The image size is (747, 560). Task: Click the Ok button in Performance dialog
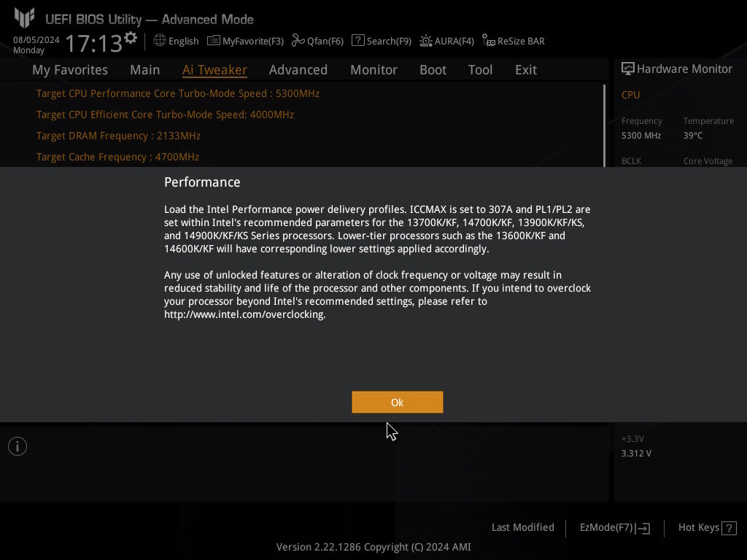tap(398, 402)
